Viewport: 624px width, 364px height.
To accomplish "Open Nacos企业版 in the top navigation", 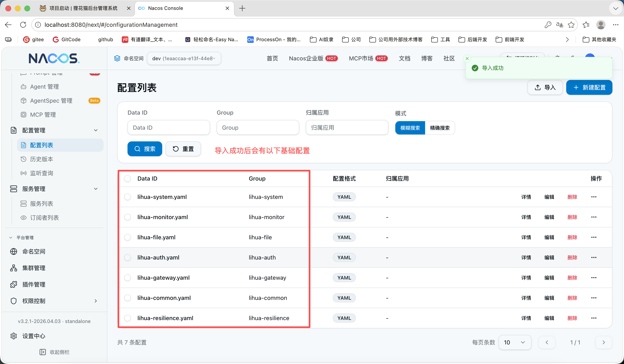I will click(x=313, y=58).
